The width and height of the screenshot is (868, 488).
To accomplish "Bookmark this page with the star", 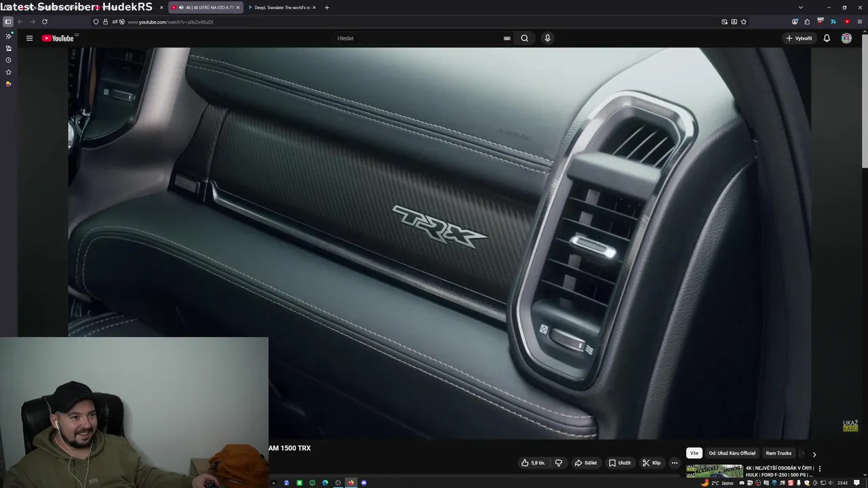I will click(744, 22).
